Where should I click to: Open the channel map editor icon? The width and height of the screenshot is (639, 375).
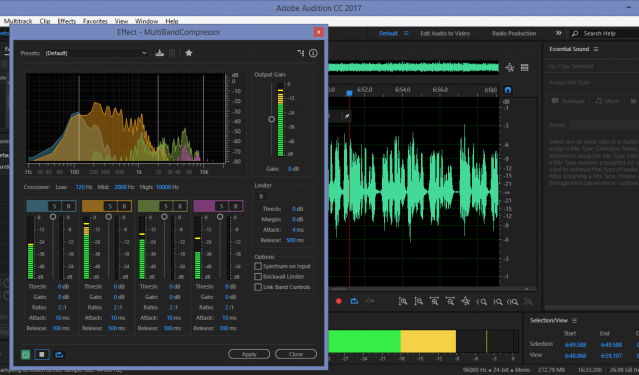[x=301, y=53]
